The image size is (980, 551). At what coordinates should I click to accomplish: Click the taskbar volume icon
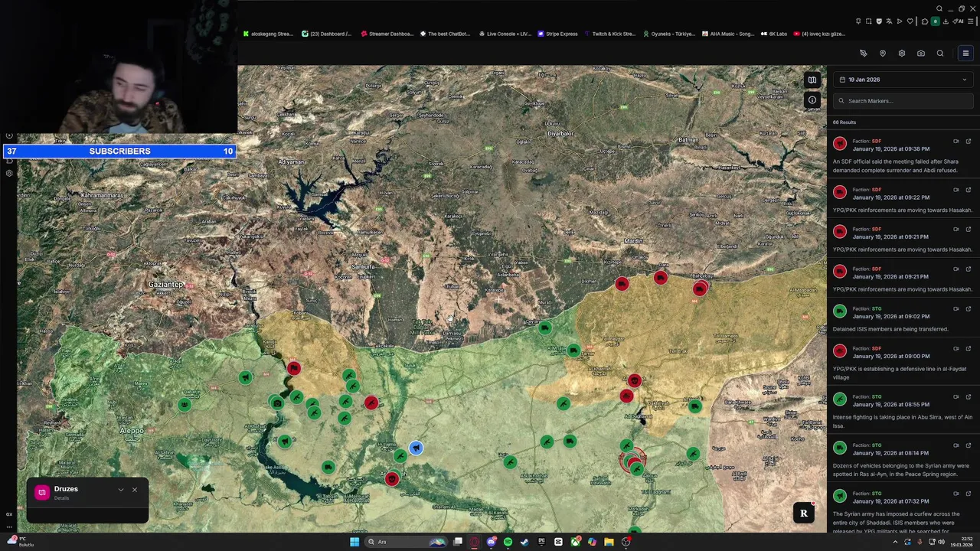pyautogui.click(x=942, y=542)
